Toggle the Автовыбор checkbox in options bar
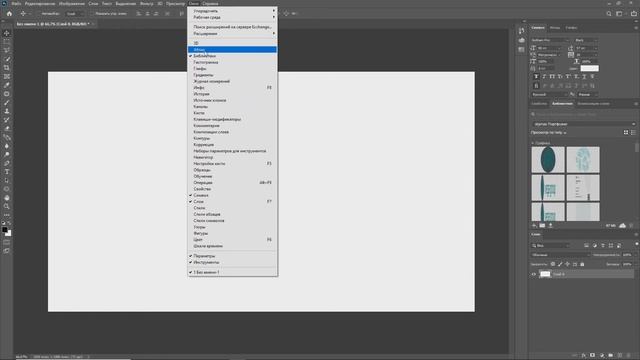 39,13
